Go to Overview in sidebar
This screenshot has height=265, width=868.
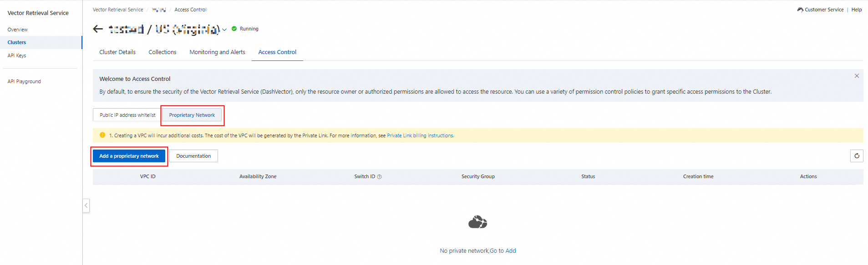(x=18, y=30)
